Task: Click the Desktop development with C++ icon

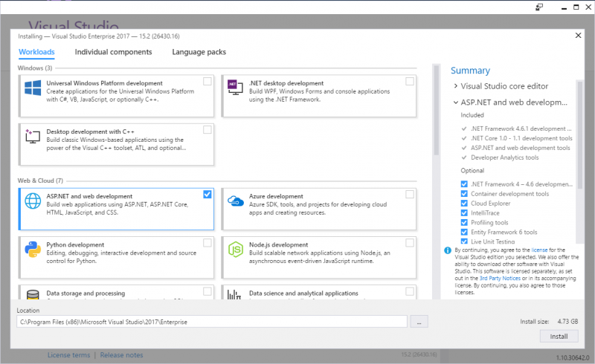Action: click(33, 136)
